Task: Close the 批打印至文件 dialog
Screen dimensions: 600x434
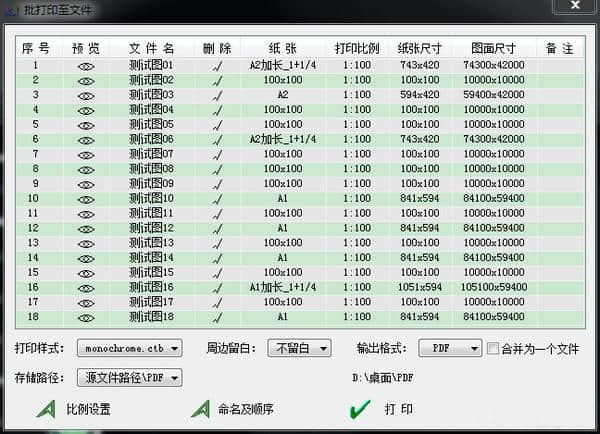Action: (575, 5)
